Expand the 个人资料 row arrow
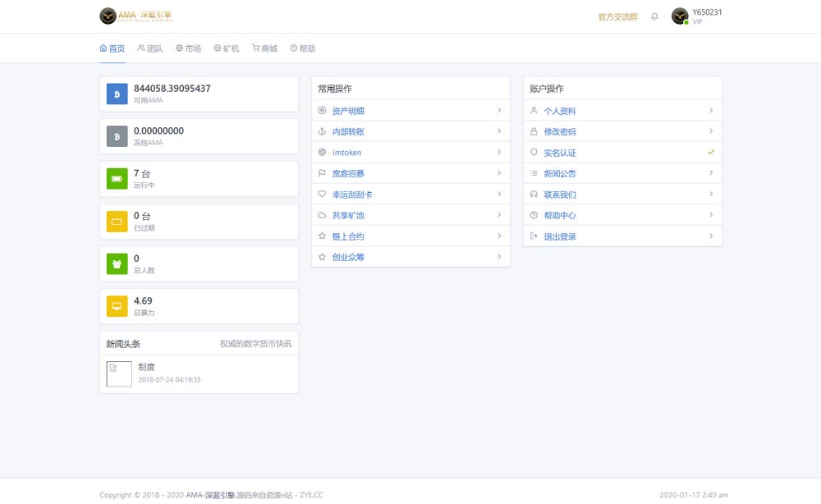The image size is (821, 504). 711,110
